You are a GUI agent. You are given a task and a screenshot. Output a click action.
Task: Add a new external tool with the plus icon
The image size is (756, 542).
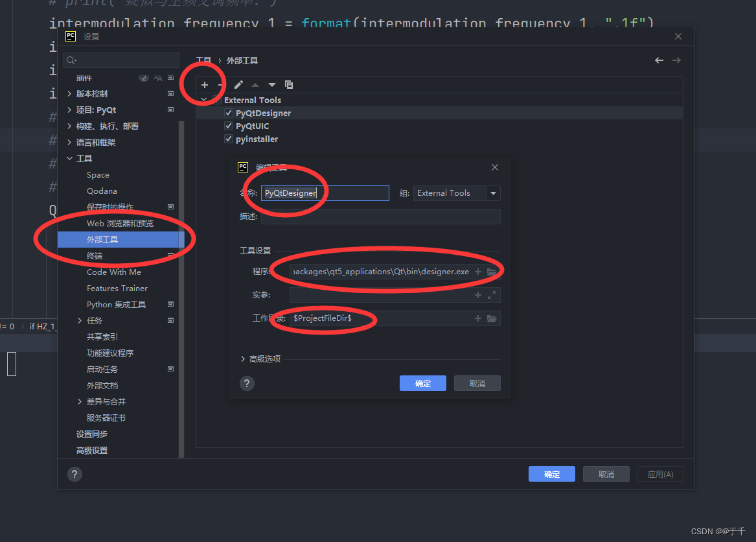coord(205,84)
